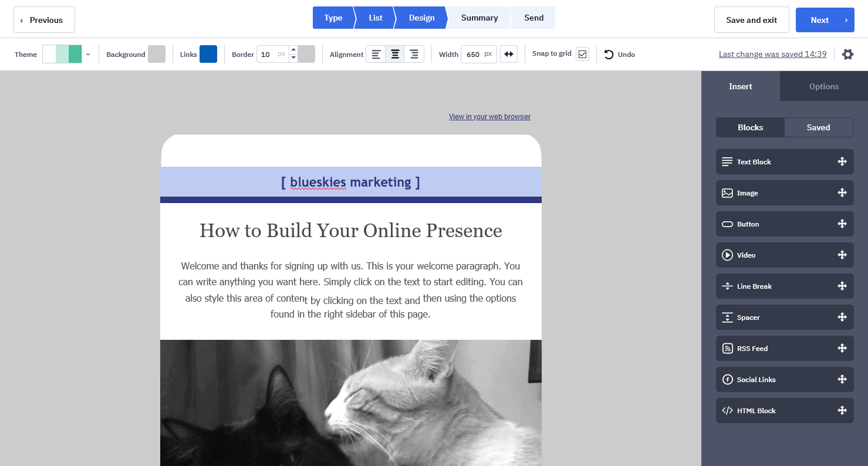Click the HTML Block code icon
This screenshot has height=466, width=868.
coord(727,411)
